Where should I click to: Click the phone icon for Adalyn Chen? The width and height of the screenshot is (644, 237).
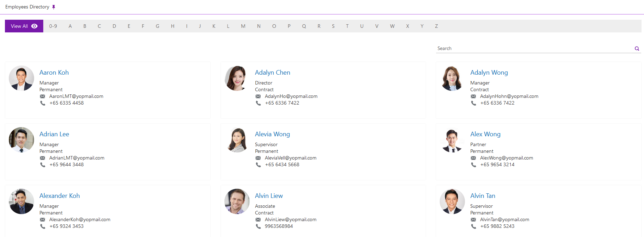point(258,103)
